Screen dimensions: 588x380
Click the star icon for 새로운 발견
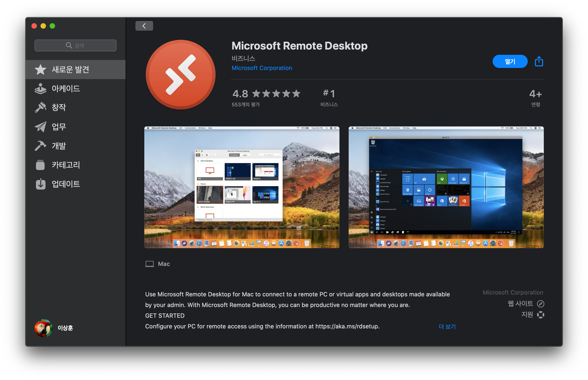40,70
